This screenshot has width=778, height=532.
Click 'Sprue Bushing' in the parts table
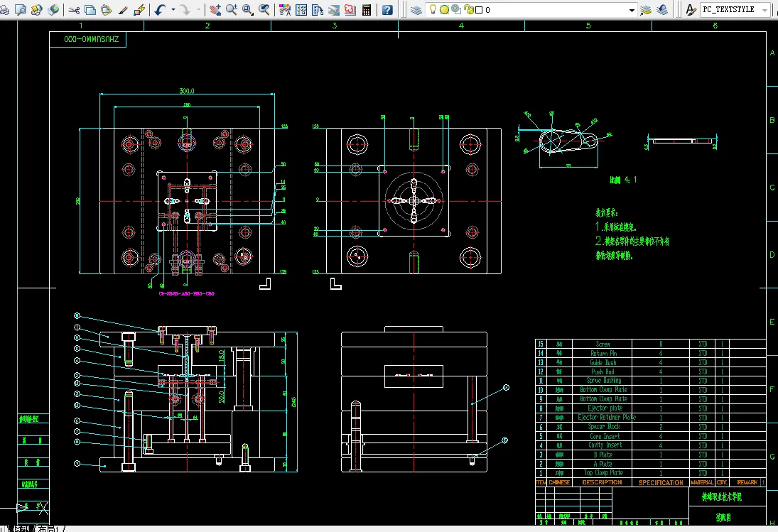pyautogui.click(x=603, y=380)
